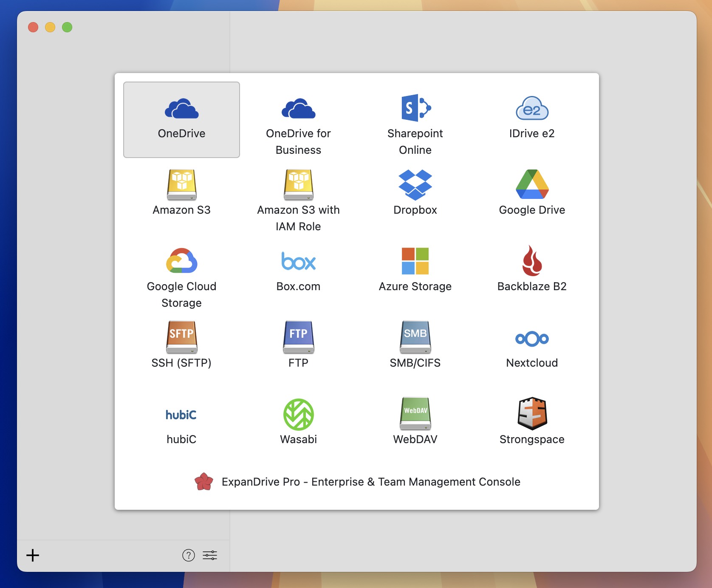Choose Amazon S3 with IAM Role icon

[298, 185]
